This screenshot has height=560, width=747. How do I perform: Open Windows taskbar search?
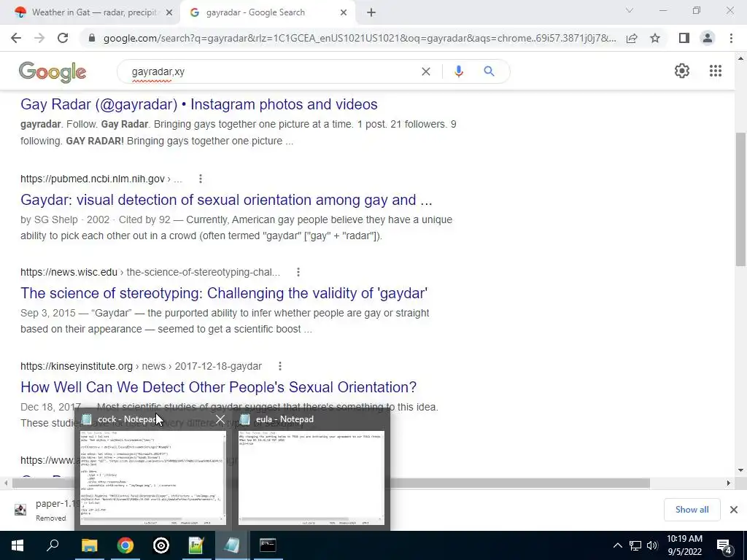click(x=53, y=545)
